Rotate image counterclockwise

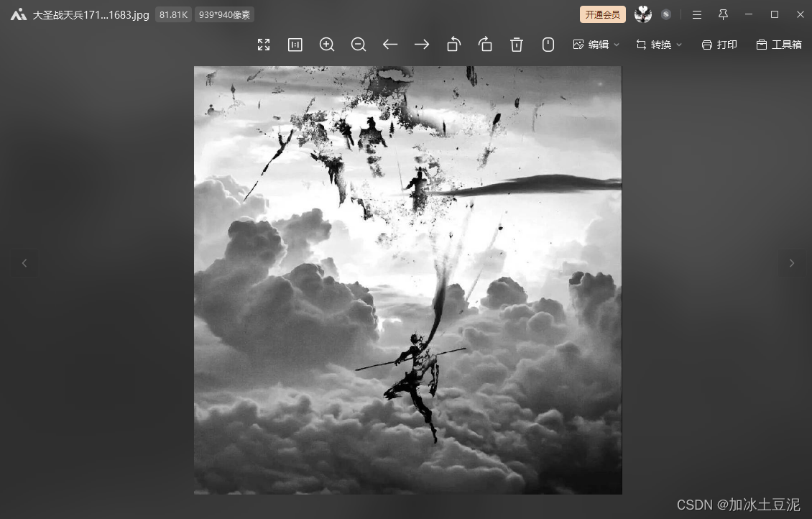pos(453,45)
